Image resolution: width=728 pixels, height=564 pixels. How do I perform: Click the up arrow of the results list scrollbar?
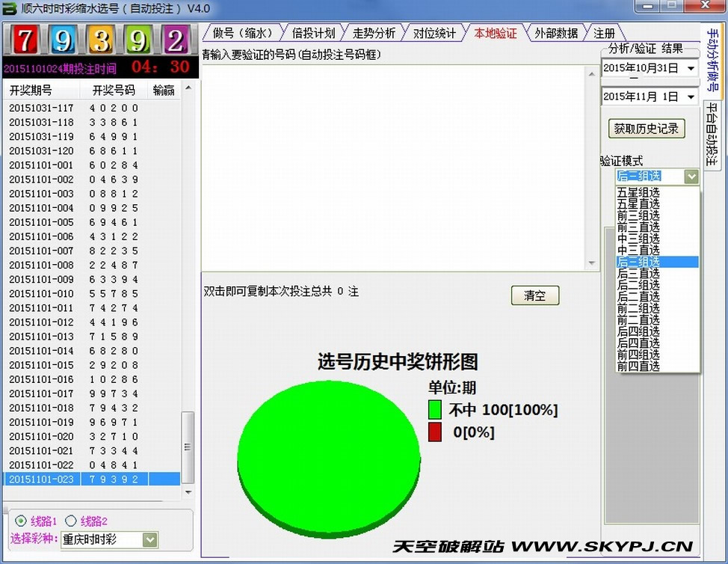pyautogui.click(x=188, y=88)
